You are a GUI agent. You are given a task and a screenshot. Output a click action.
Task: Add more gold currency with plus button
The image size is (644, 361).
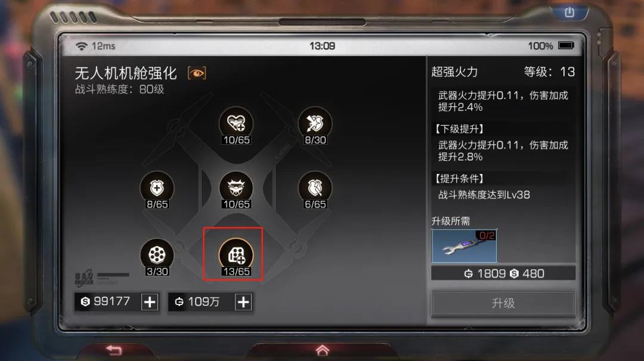coord(243,303)
